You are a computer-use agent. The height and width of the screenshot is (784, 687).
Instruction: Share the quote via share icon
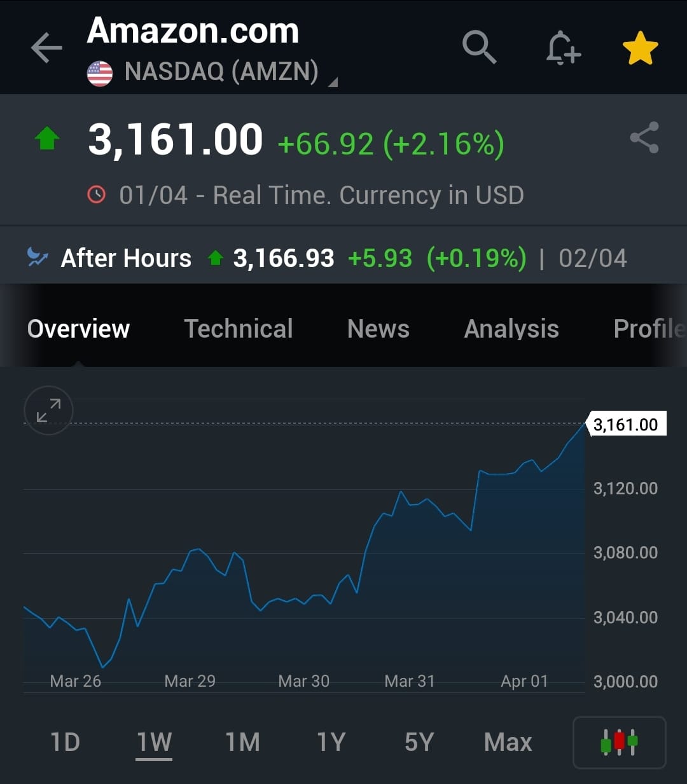(x=644, y=137)
